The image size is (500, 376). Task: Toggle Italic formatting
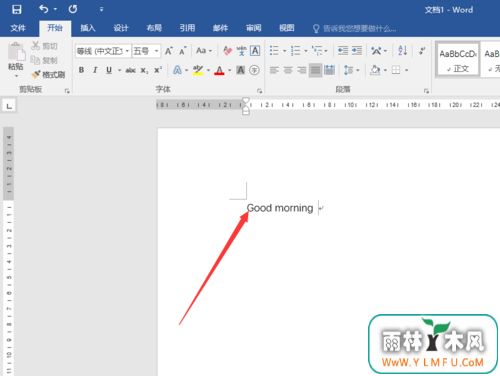95,70
